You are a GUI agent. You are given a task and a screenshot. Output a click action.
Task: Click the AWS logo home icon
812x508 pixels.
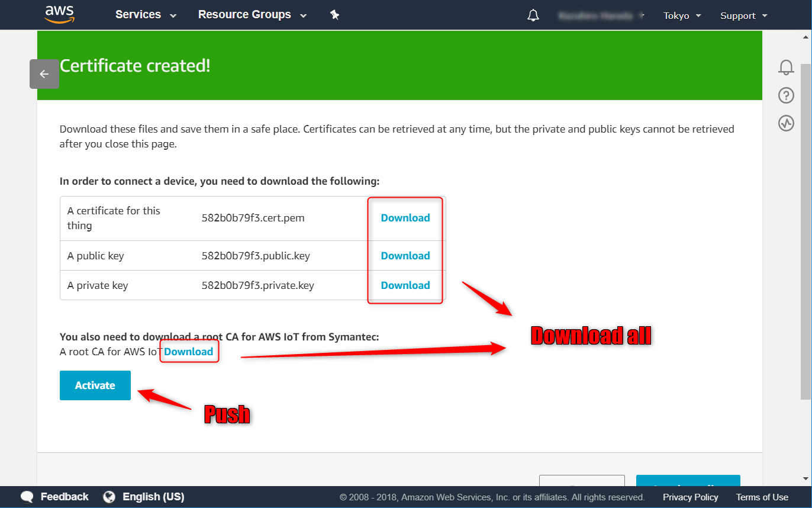[x=59, y=14]
